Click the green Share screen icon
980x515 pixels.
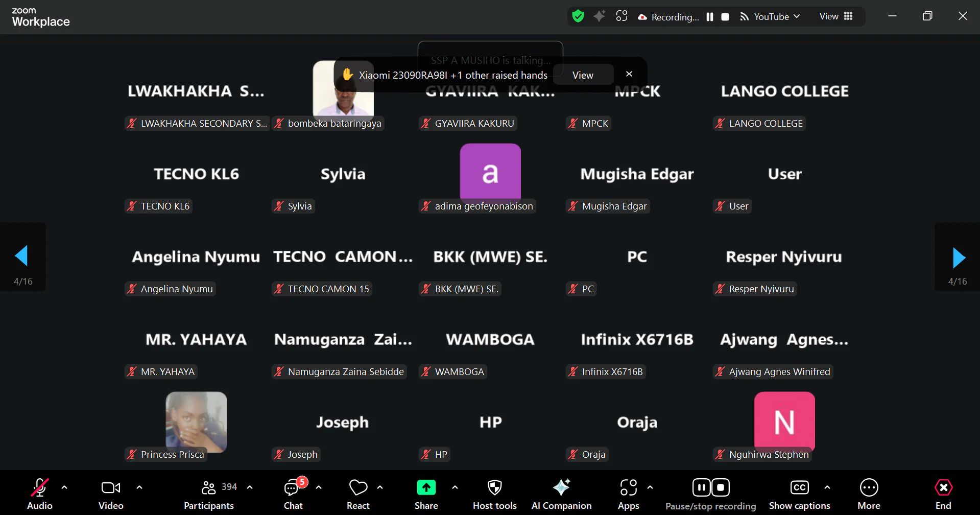pyautogui.click(x=426, y=488)
